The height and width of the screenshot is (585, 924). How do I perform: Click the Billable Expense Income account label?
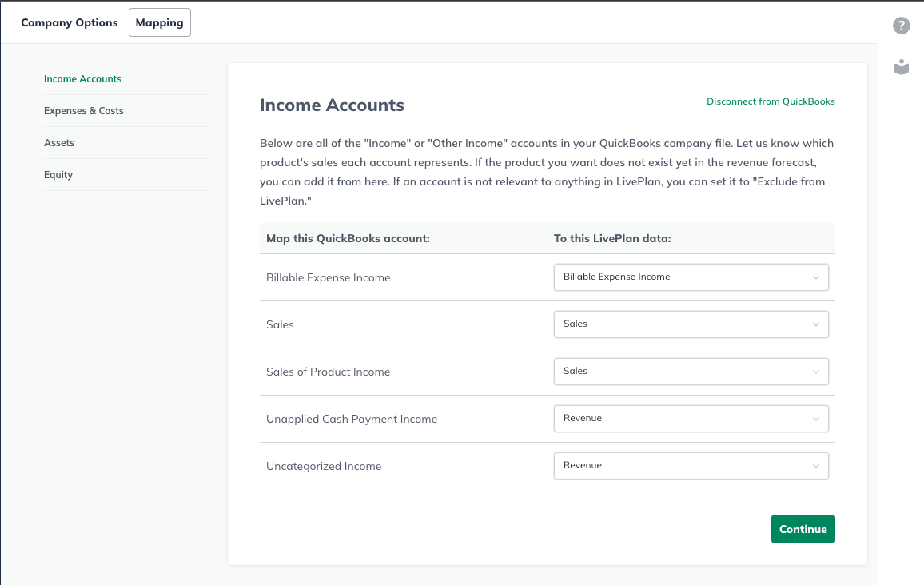[x=329, y=277]
